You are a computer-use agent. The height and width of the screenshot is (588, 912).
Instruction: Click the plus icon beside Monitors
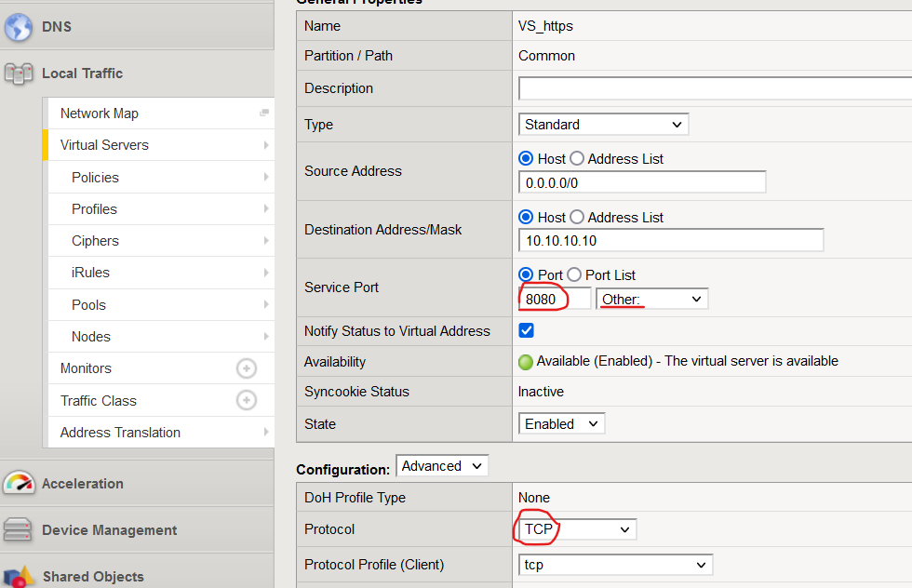[246, 368]
